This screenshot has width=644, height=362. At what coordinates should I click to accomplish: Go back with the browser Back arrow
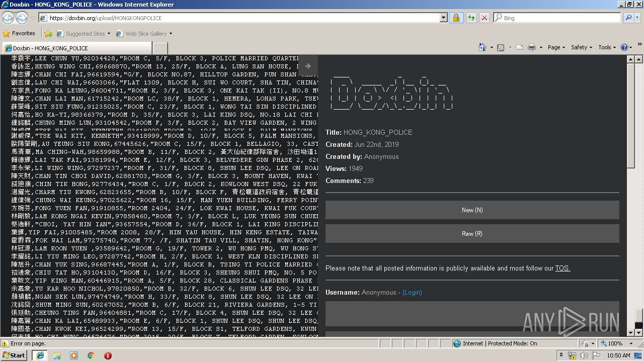pyautogui.click(x=8, y=18)
